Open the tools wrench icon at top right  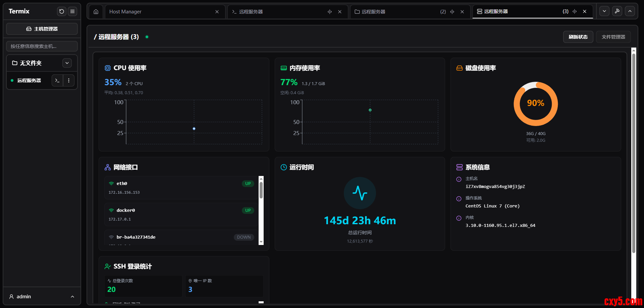[x=617, y=11]
